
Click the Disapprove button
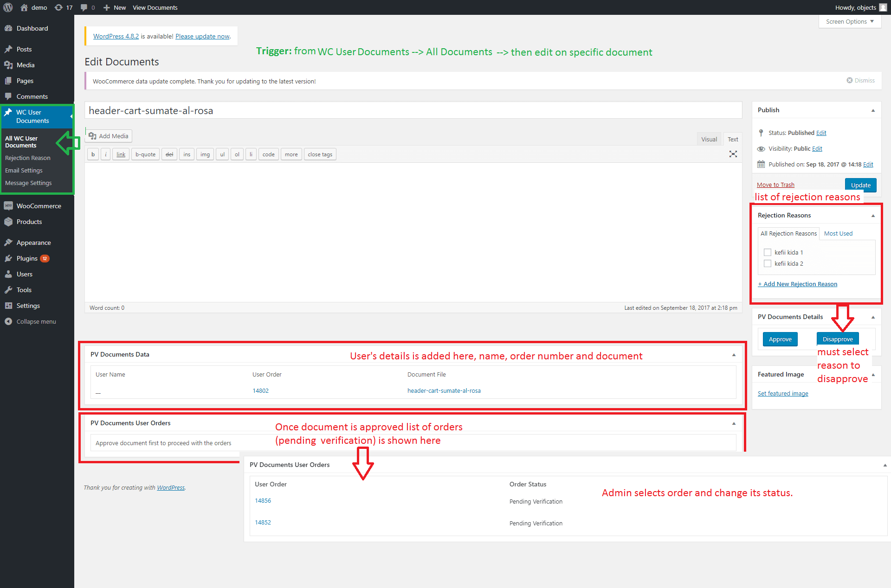click(x=837, y=339)
